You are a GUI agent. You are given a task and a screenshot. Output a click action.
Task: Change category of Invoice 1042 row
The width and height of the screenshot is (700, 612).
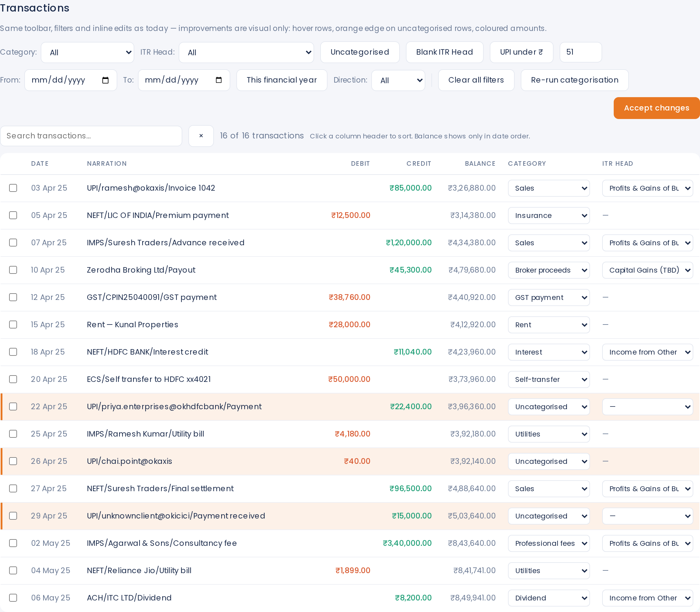click(549, 188)
